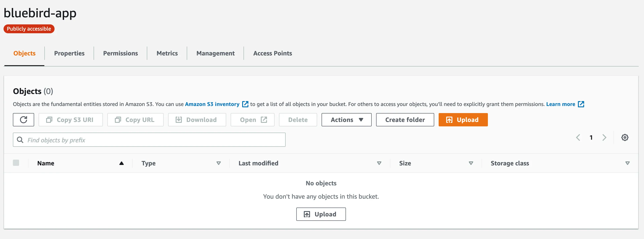Click the Storage class column header
The height and width of the screenshot is (239, 644).
tap(510, 163)
